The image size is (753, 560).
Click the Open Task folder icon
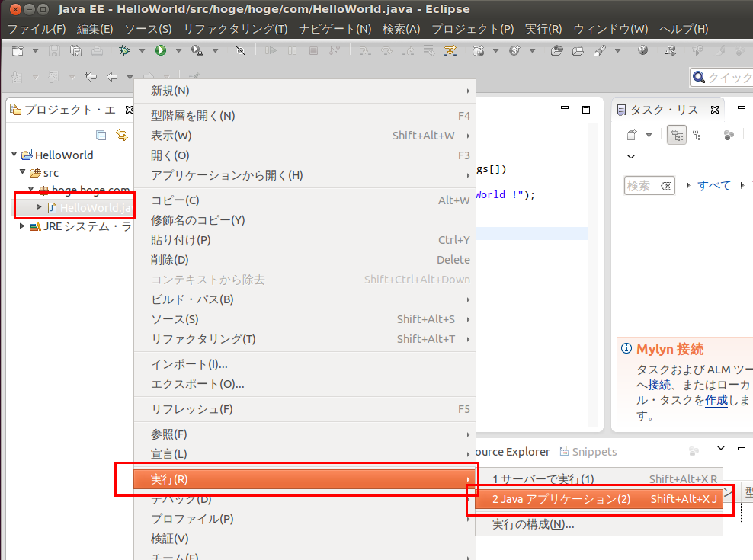[578, 50]
